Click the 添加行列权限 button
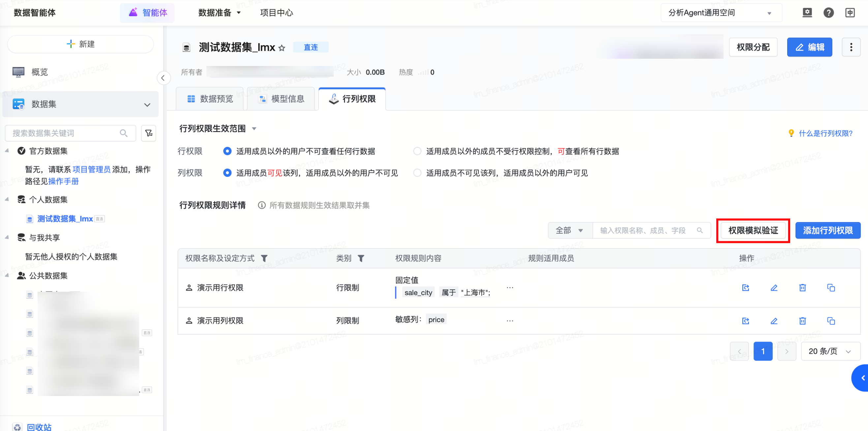Viewport: 868px width, 431px height. 827,231
